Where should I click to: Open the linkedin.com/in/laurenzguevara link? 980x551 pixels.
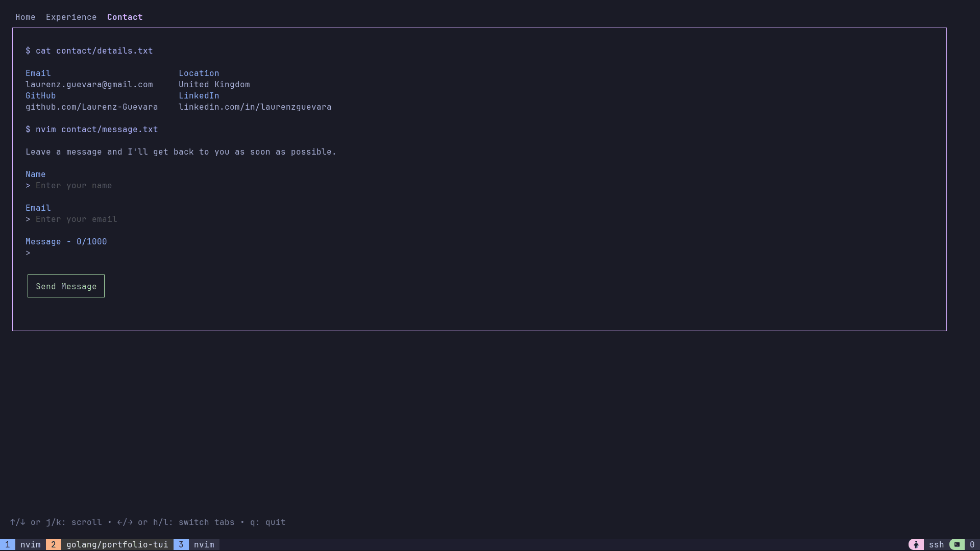pos(255,107)
